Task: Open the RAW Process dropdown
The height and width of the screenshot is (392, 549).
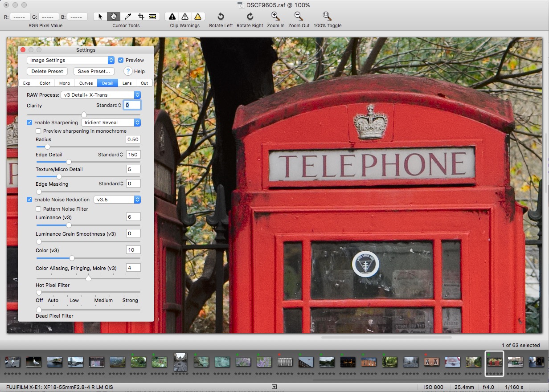Action: [x=101, y=95]
